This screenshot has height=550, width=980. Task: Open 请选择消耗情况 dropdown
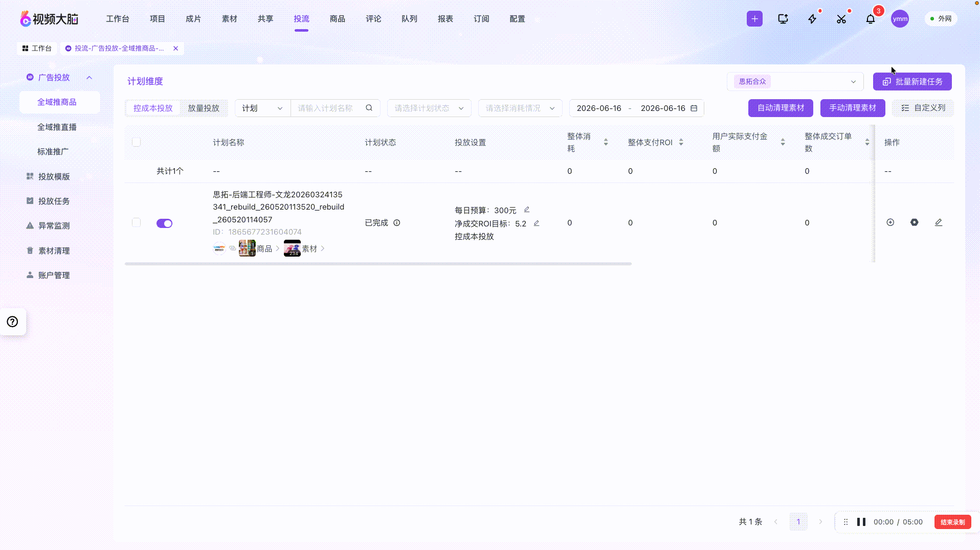[x=520, y=108]
